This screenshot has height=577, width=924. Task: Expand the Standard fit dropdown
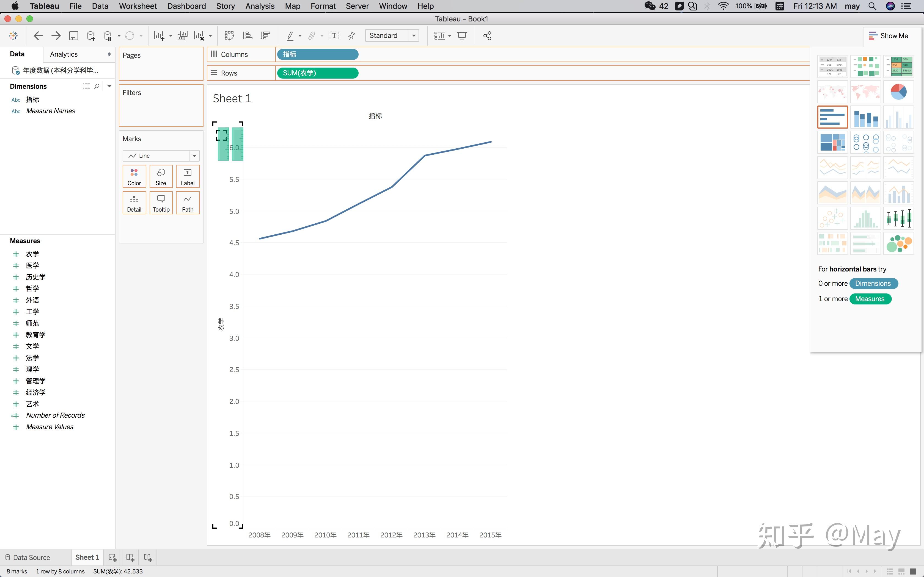pos(414,35)
